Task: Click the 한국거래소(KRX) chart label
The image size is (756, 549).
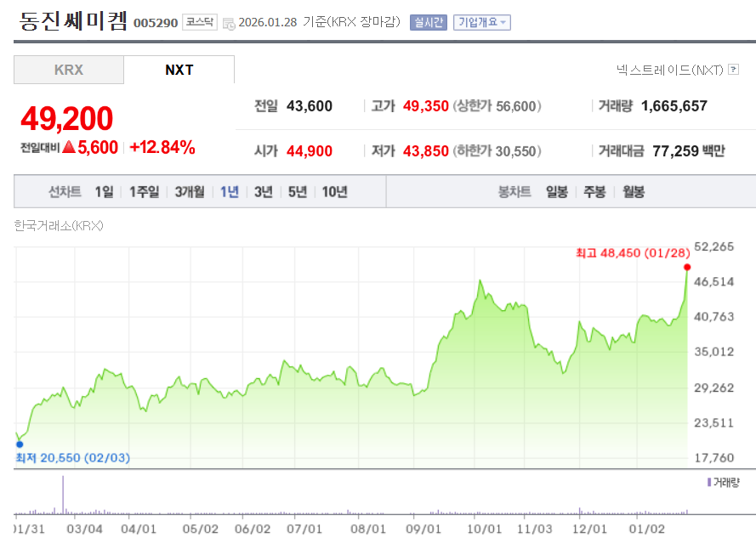Action: (x=59, y=225)
